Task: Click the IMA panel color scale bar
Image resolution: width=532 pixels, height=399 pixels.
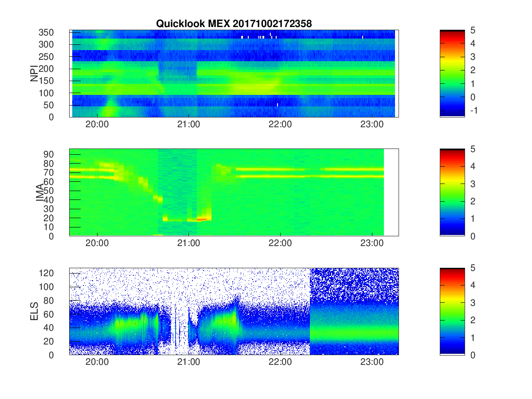Action: 452,192
